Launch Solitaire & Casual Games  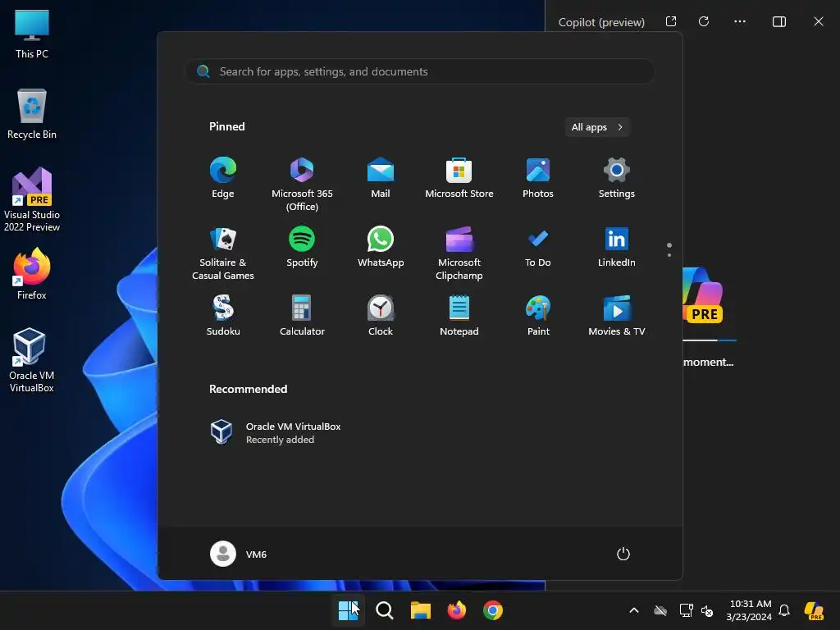coord(223,253)
